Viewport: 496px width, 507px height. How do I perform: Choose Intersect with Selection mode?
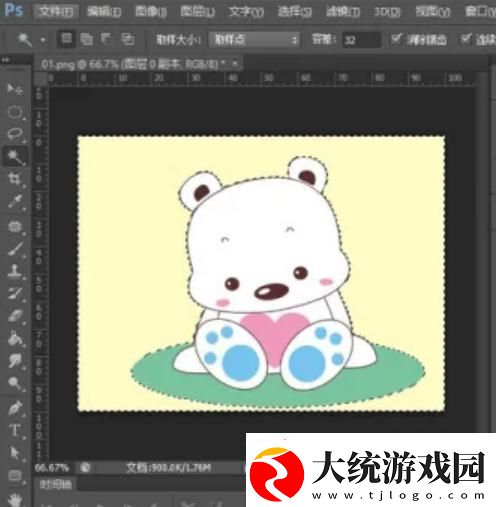tap(128, 40)
